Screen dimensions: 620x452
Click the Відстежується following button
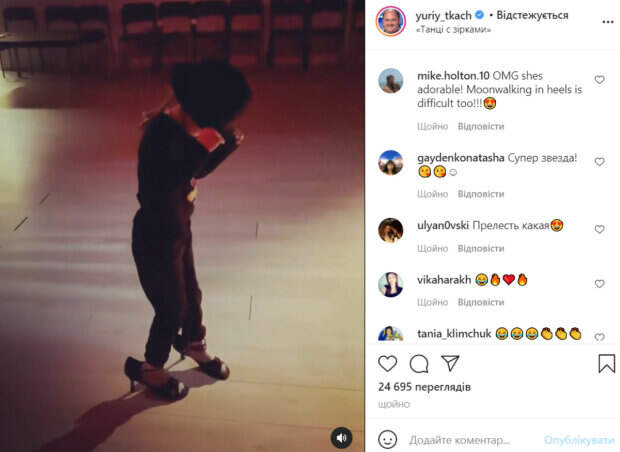532,15
